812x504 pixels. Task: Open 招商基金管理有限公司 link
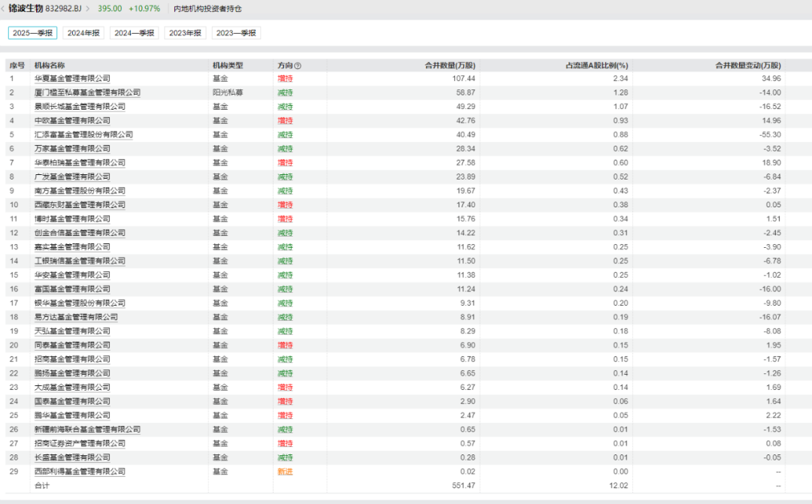pos(72,359)
